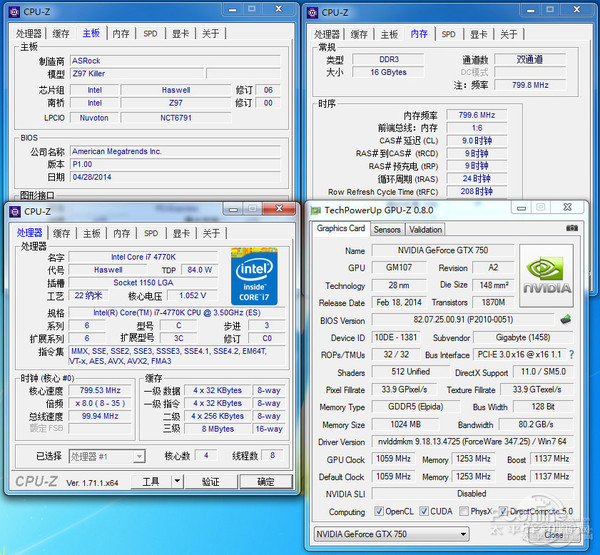
Task: Click the CPU-Z app icon in mainboard window title
Action: pos(14,12)
